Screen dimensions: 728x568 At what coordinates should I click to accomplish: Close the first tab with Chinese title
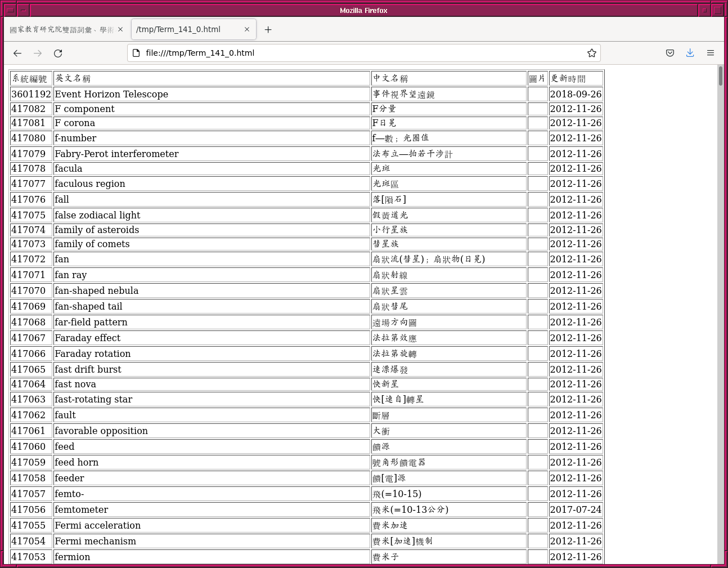tap(120, 29)
